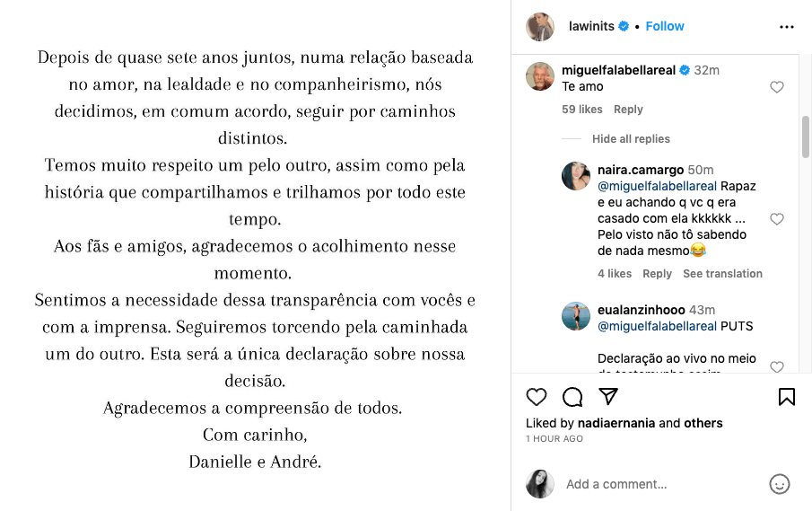The width and height of the screenshot is (812, 511).
Task: View "others" who liked the post
Action: (x=703, y=423)
